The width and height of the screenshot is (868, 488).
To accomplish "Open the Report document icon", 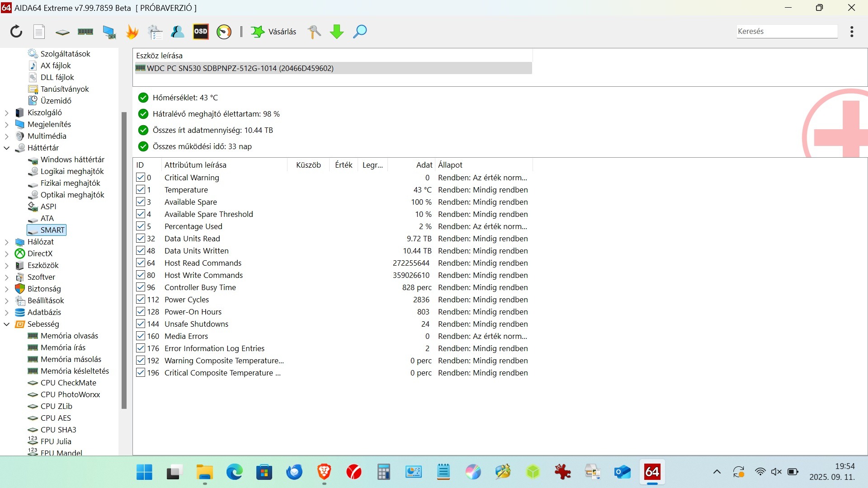I will pos(39,32).
